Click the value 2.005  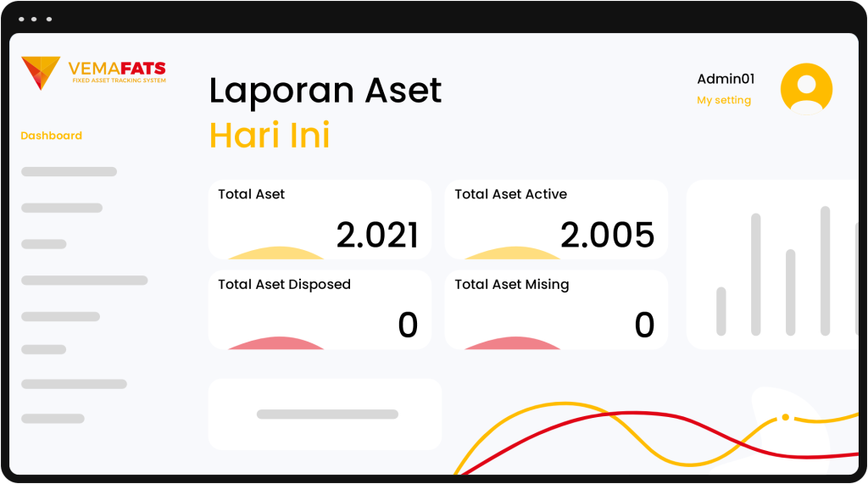click(607, 235)
